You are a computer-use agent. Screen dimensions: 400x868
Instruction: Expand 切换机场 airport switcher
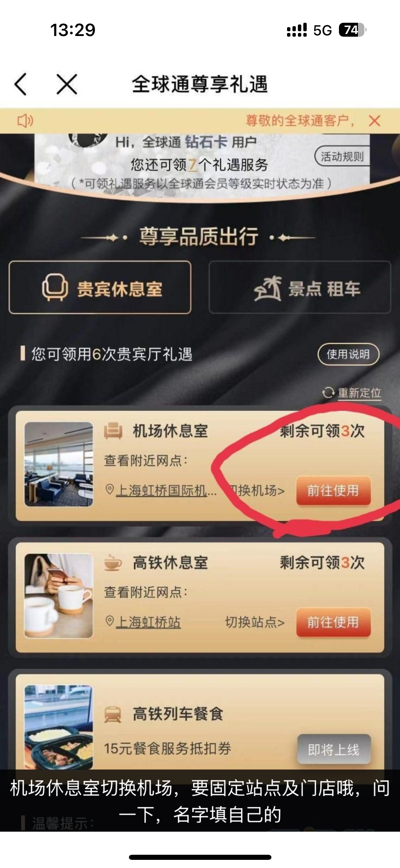[x=257, y=491]
